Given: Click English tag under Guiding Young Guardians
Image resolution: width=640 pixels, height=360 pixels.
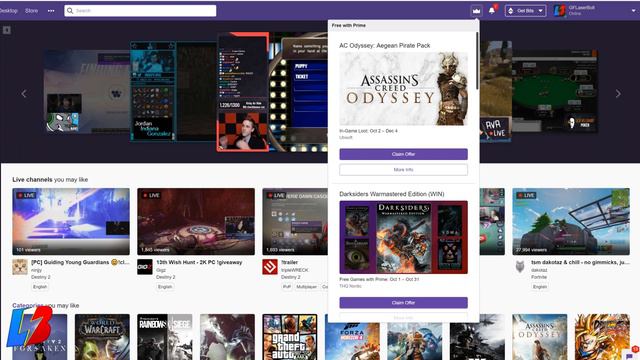Looking at the screenshot, I should click(x=40, y=287).
